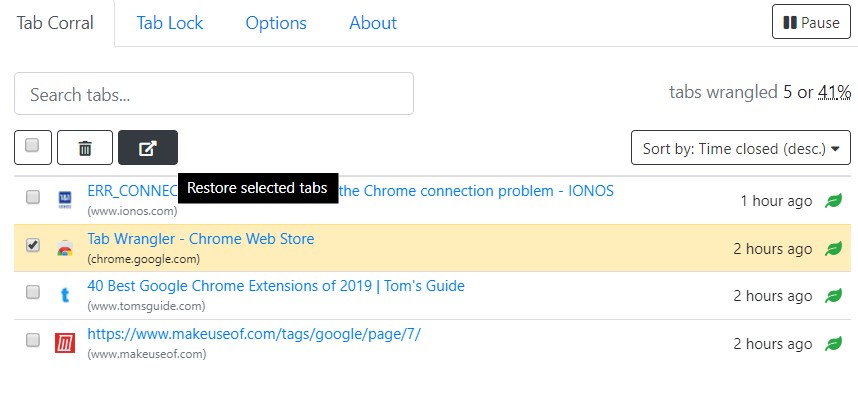Open the Tab Wrangler - Chrome Web Store link
Screen dimensions: 858x403
201,239
